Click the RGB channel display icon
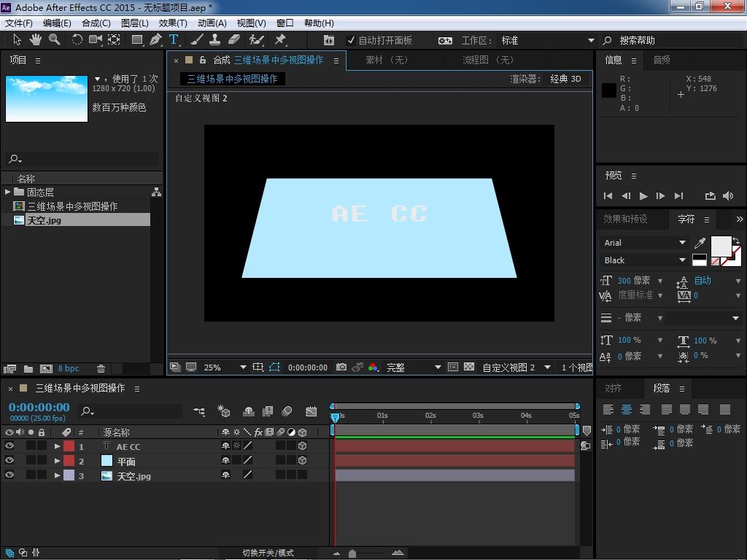747x560 pixels. pyautogui.click(x=373, y=367)
